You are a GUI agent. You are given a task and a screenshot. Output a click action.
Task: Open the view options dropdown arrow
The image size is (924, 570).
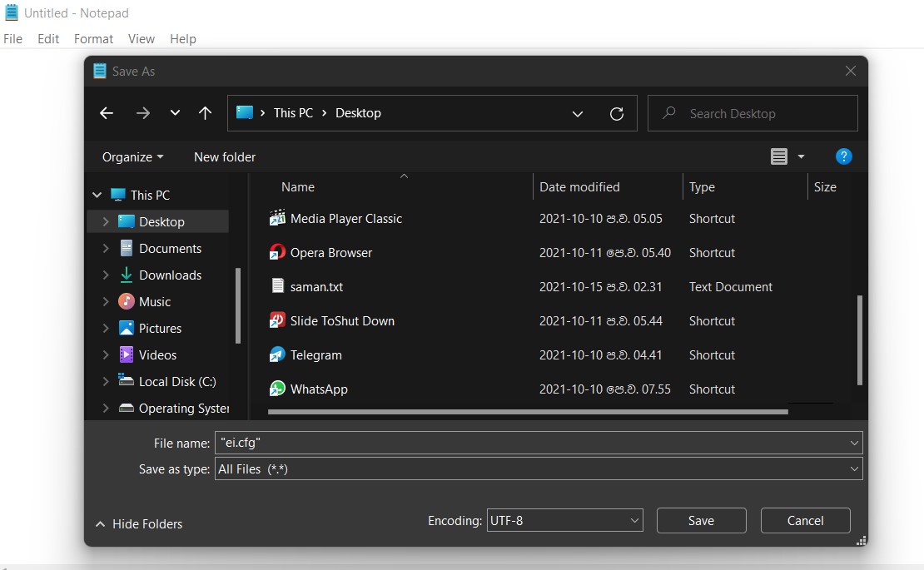click(801, 156)
